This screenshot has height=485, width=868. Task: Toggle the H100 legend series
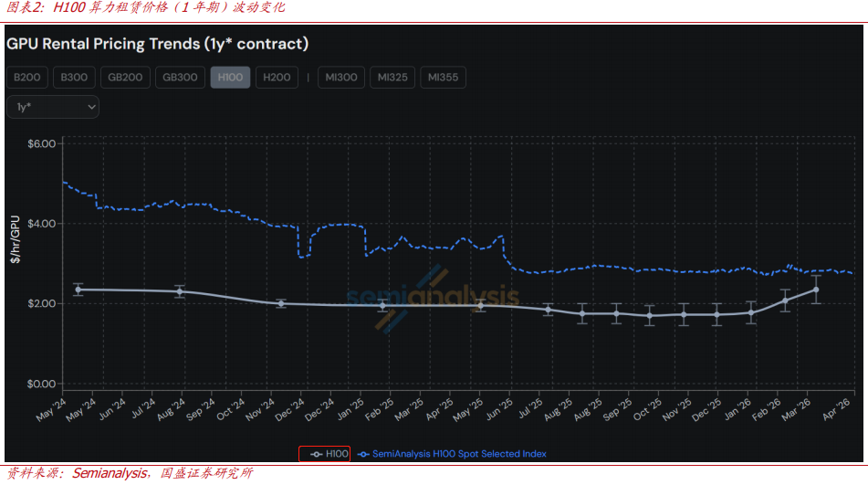pyautogui.click(x=329, y=454)
